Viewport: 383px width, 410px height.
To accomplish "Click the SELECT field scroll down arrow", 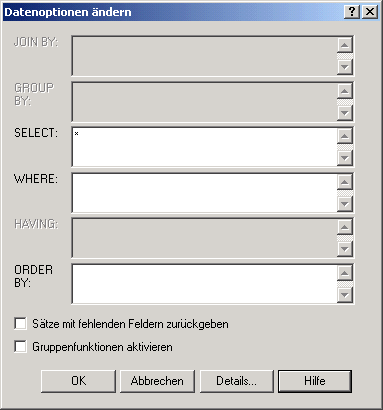I will 345,158.
